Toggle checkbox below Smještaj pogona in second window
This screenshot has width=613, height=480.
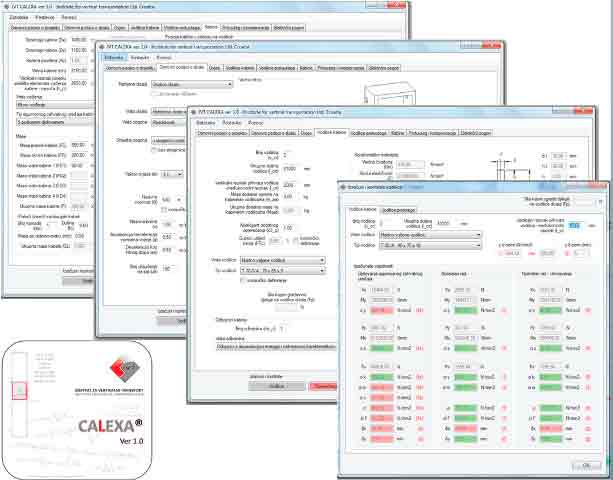click(154, 150)
